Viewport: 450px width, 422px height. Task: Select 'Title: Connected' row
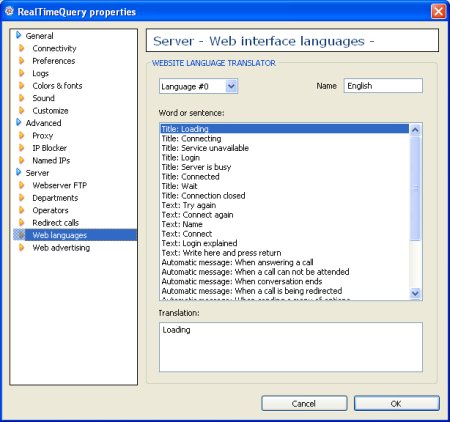click(285, 177)
